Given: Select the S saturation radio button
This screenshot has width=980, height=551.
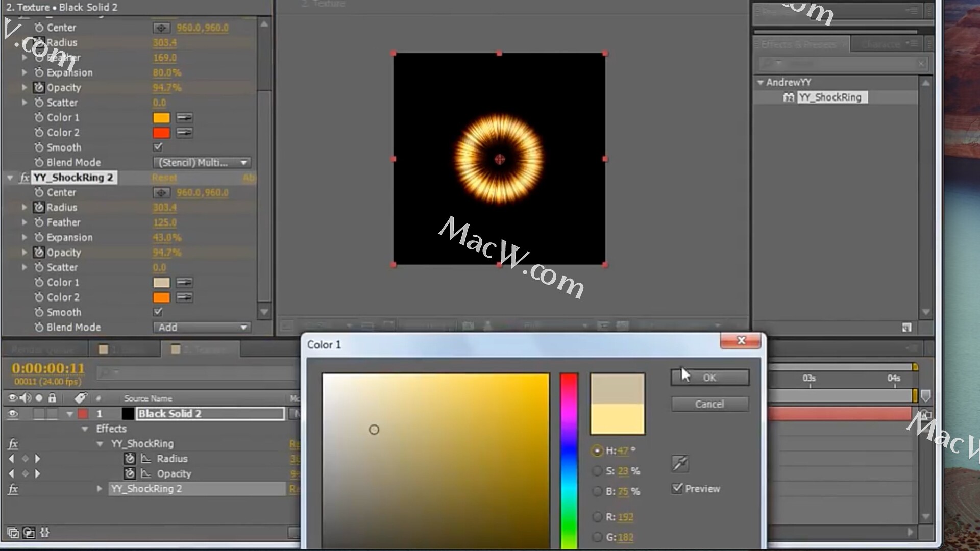Looking at the screenshot, I should 597,471.
